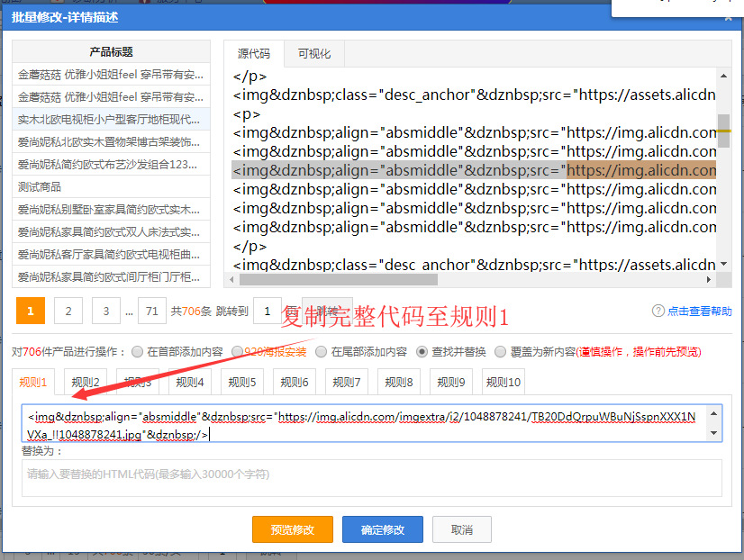Click the 产品标题 column header

click(111, 51)
